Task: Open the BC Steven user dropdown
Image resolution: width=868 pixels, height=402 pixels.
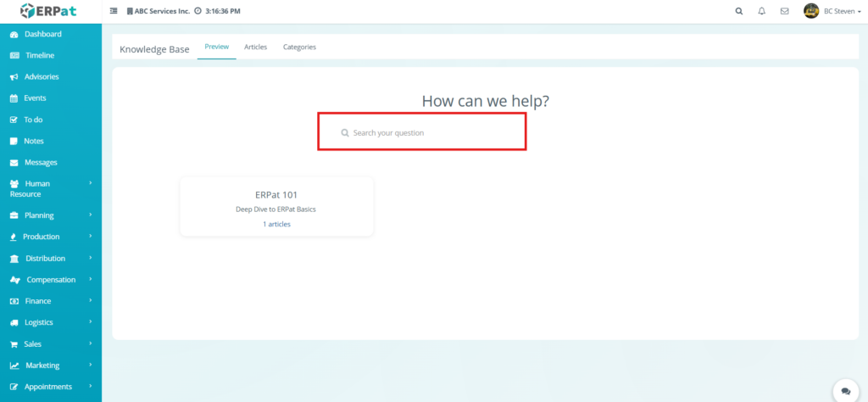Action: 831,11
